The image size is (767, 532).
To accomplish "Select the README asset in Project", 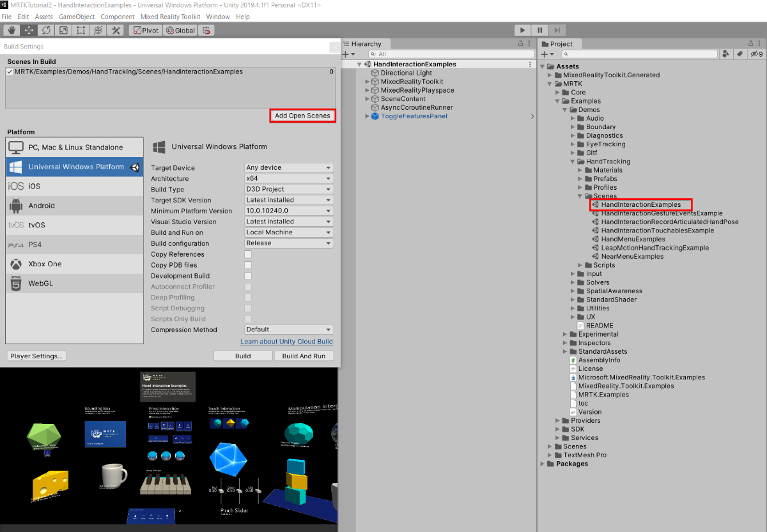I will (599, 325).
